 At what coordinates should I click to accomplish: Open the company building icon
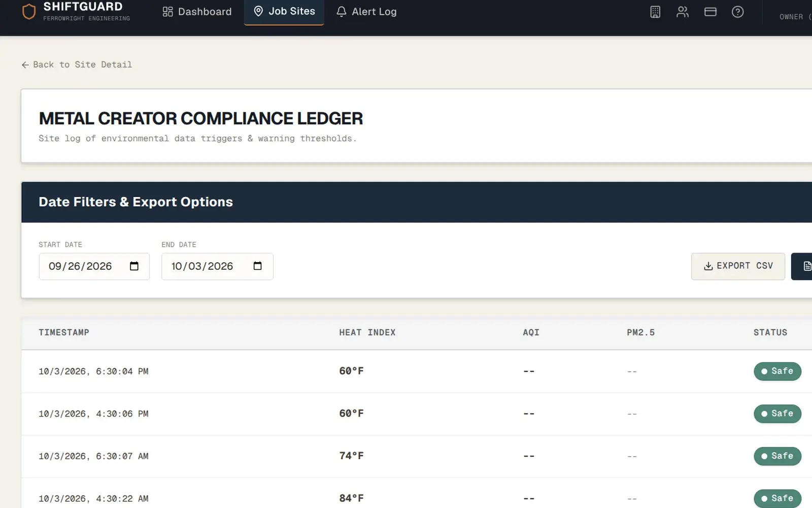pyautogui.click(x=655, y=12)
